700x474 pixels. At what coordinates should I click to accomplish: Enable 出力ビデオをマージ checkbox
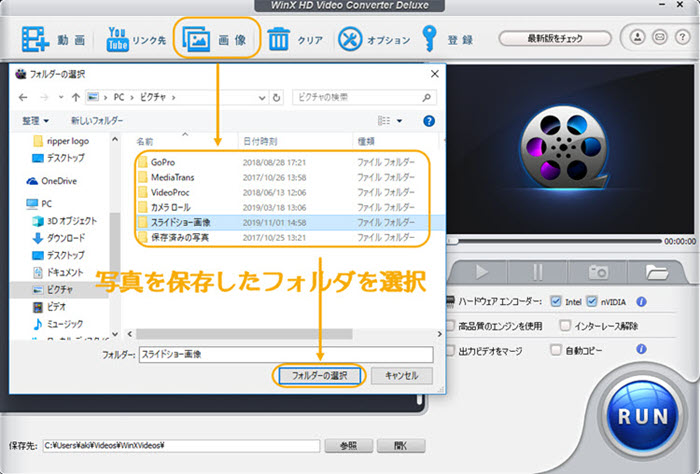[x=450, y=350]
